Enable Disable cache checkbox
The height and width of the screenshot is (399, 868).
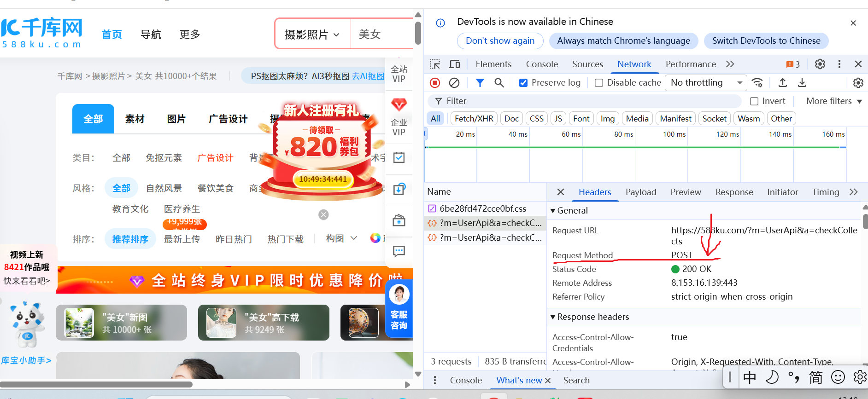pos(599,83)
